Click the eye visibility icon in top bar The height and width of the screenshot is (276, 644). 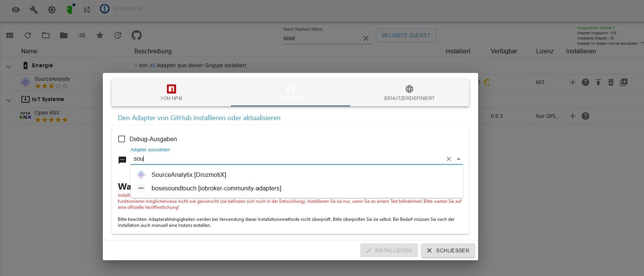point(16,10)
